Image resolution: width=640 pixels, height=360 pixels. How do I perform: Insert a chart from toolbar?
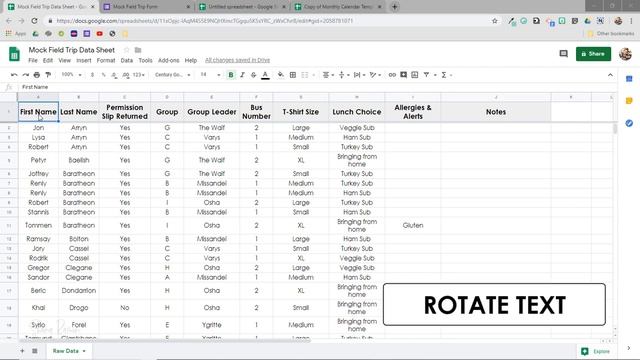click(415, 75)
